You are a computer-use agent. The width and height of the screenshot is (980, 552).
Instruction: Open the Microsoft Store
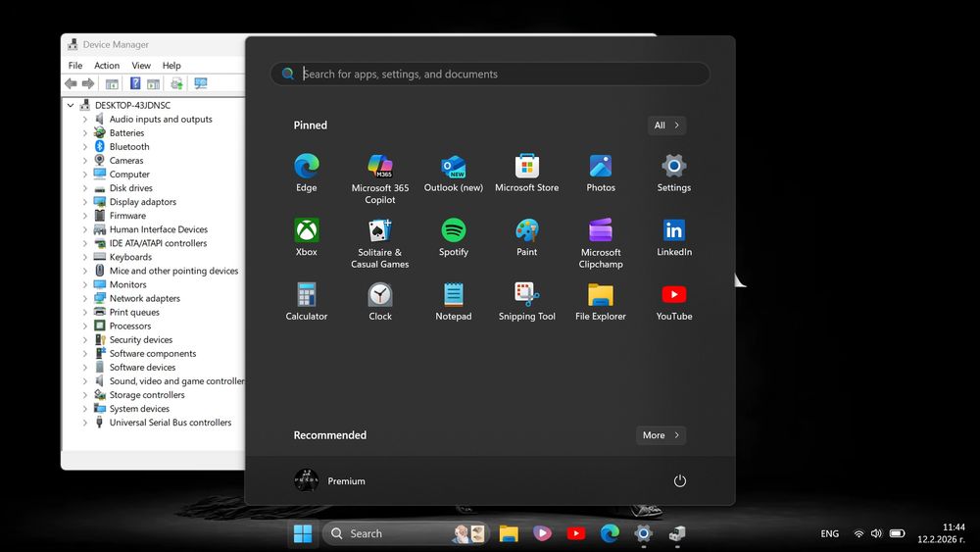527,174
